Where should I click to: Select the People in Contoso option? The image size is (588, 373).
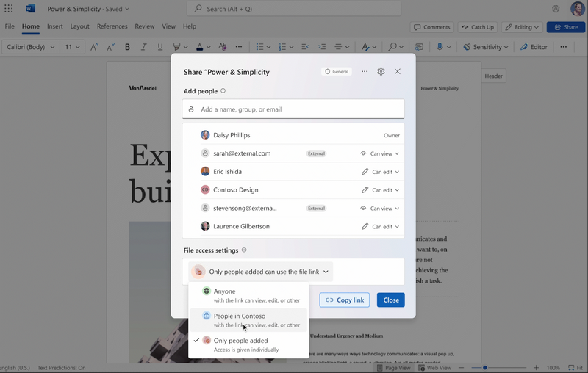248,320
